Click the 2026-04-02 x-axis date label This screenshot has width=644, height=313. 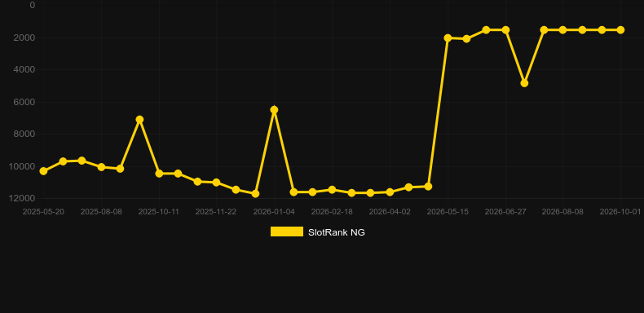(x=390, y=212)
